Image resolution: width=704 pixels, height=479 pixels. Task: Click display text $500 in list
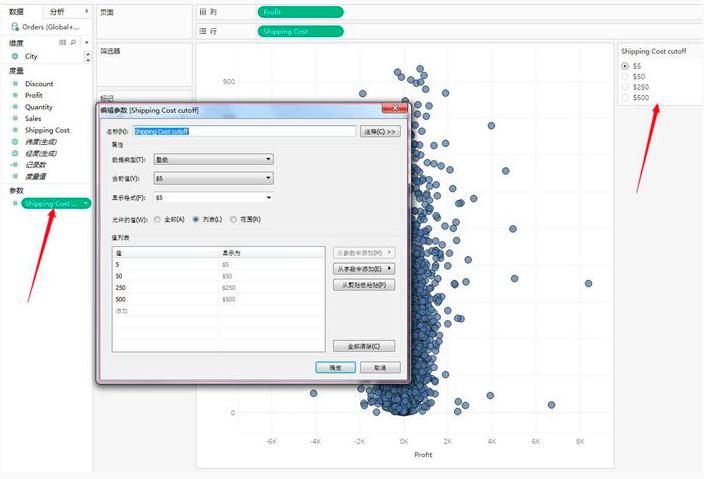pyautogui.click(x=229, y=299)
